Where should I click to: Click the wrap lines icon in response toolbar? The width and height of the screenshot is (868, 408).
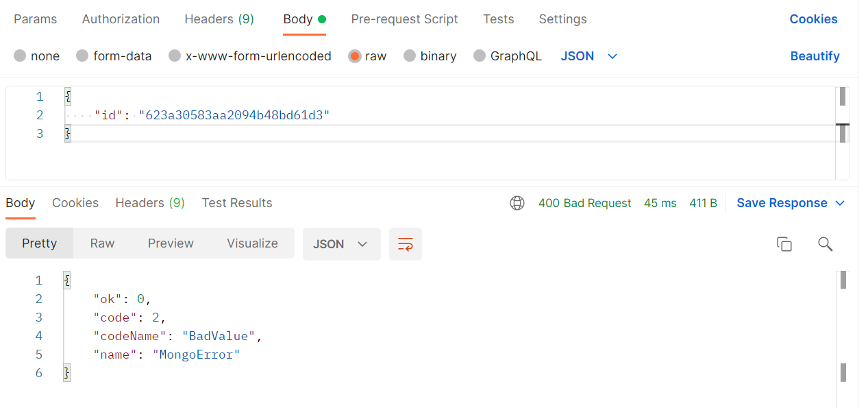coord(406,244)
